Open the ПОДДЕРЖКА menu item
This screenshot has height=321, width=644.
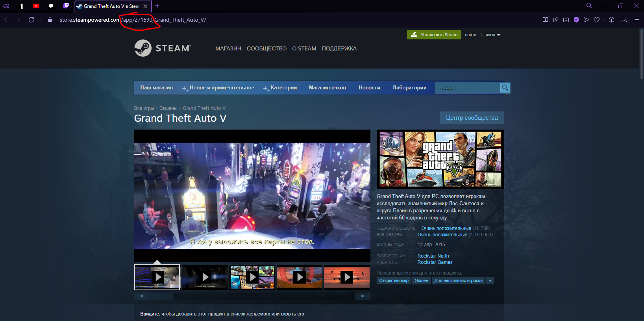pos(339,48)
